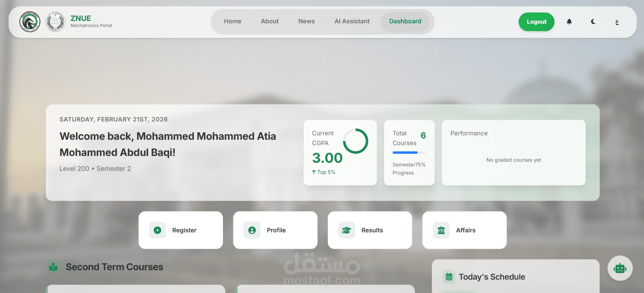Image resolution: width=644 pixels, height=293 pixels.
Task: Click the semester progress bar
Action: pos(409,153)
